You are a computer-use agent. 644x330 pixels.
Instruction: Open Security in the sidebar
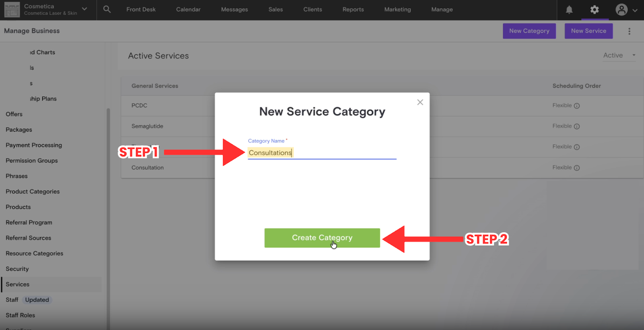17,269
